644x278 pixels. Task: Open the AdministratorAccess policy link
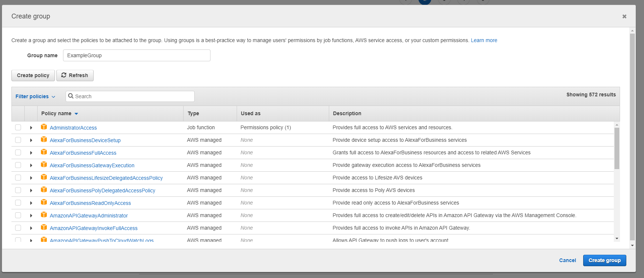[73, 128]
